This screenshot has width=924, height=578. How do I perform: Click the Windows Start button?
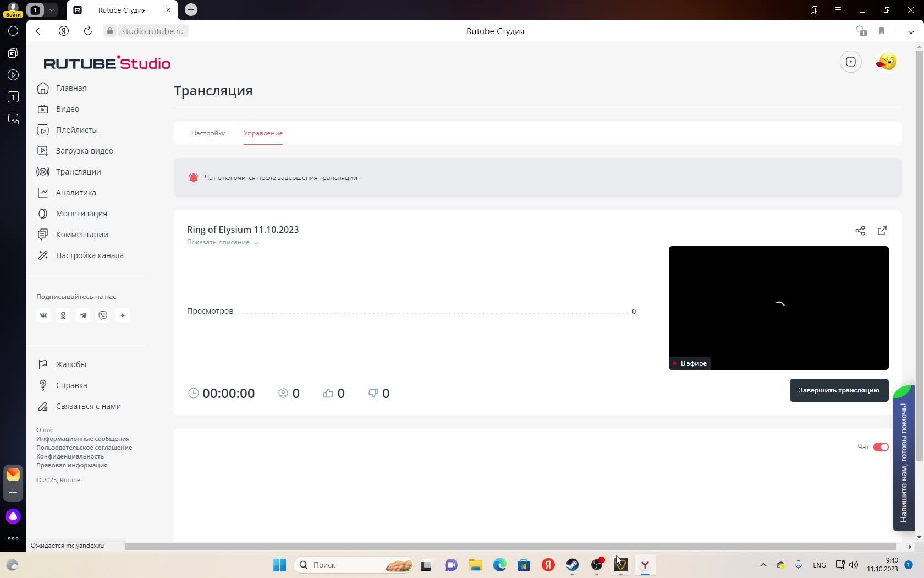point(280,565)
